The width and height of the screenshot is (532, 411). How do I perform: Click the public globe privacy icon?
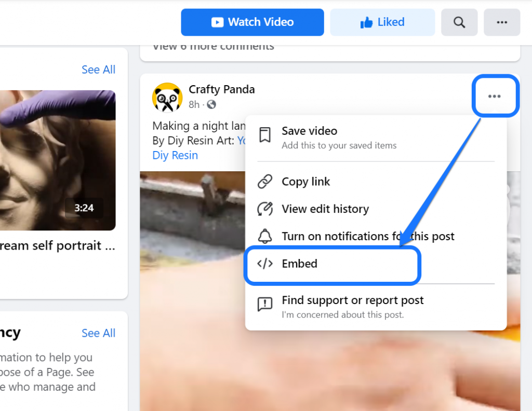(x=211, y=104)
